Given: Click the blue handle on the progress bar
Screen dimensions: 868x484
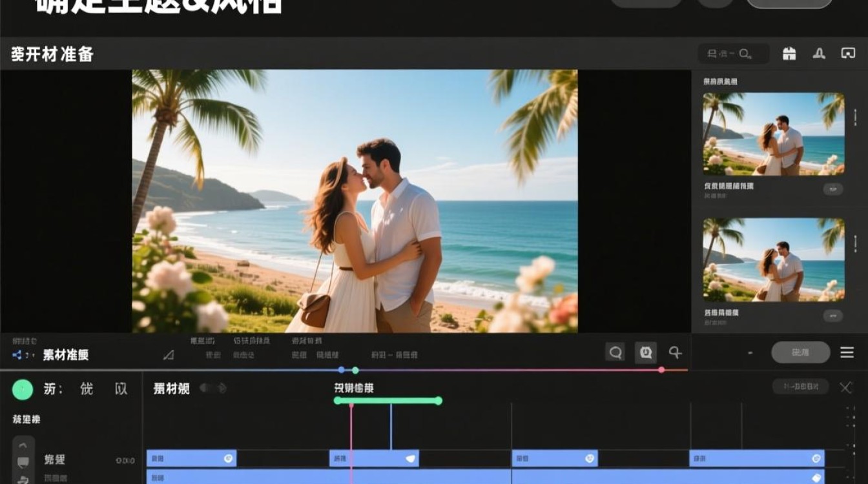Looking at the screenshot, I should (x=342, y=370).
